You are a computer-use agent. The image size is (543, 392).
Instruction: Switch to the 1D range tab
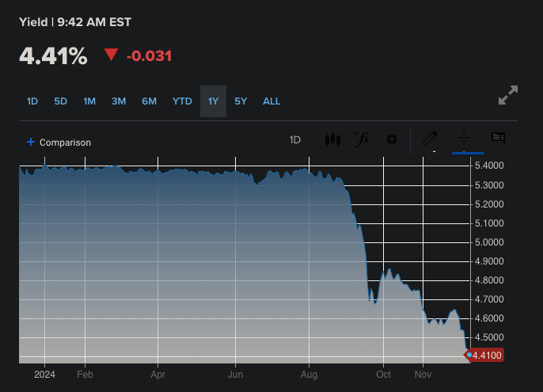(x=32, y=101)
